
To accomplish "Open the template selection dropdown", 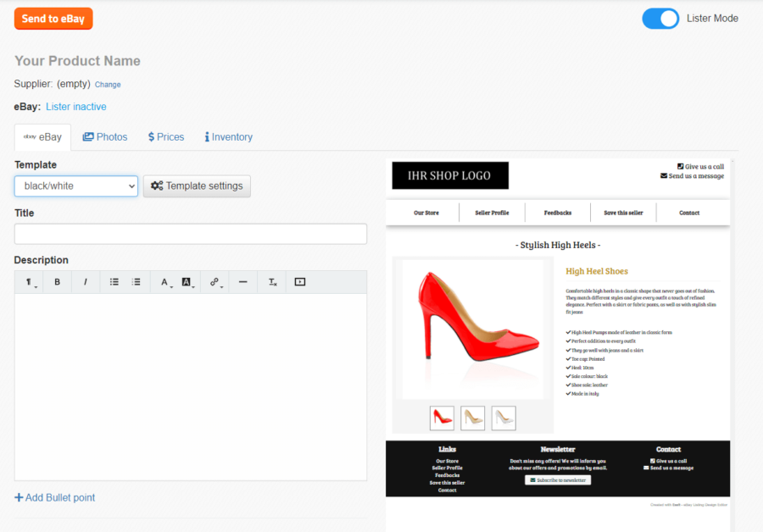I will coord(75,186).
